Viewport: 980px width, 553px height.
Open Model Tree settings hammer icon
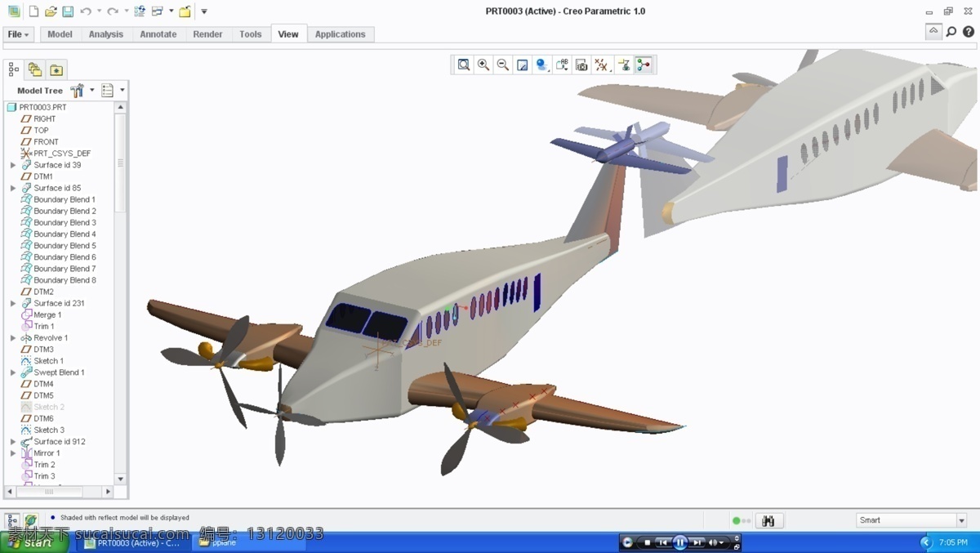[x=78, y=90]
